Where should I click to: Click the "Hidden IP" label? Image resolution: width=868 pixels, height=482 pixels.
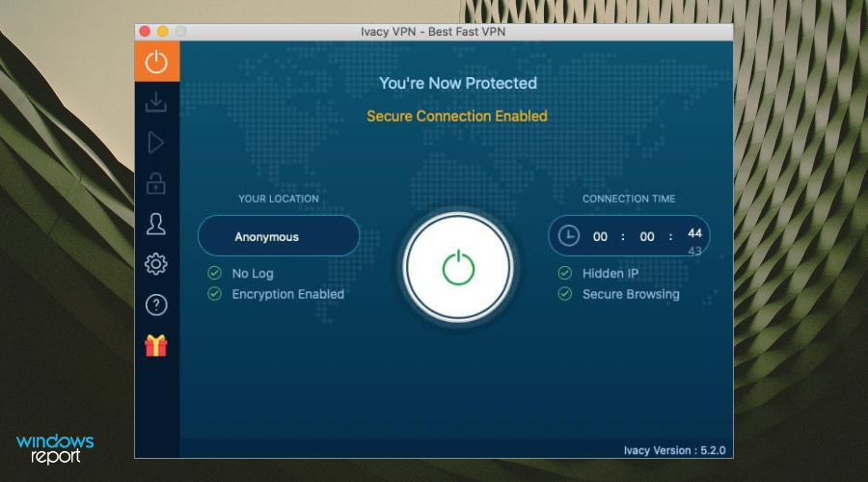tap(610, 274)
